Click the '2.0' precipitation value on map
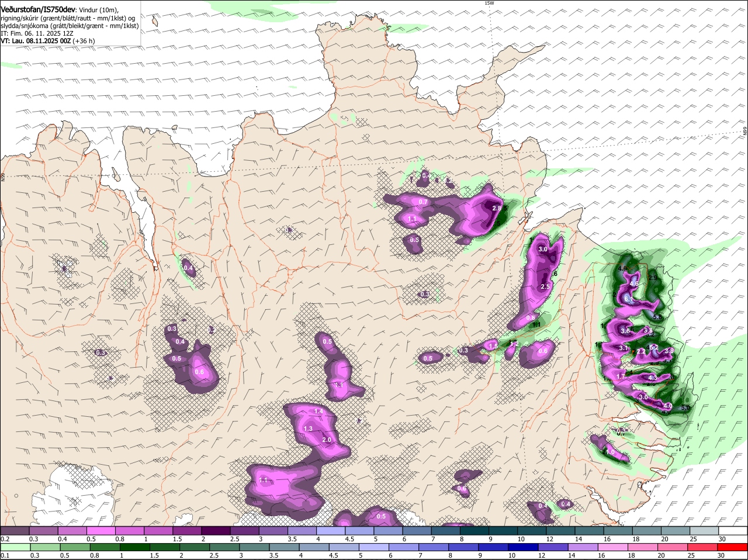The image size is (748, 560). click(327, 440)
